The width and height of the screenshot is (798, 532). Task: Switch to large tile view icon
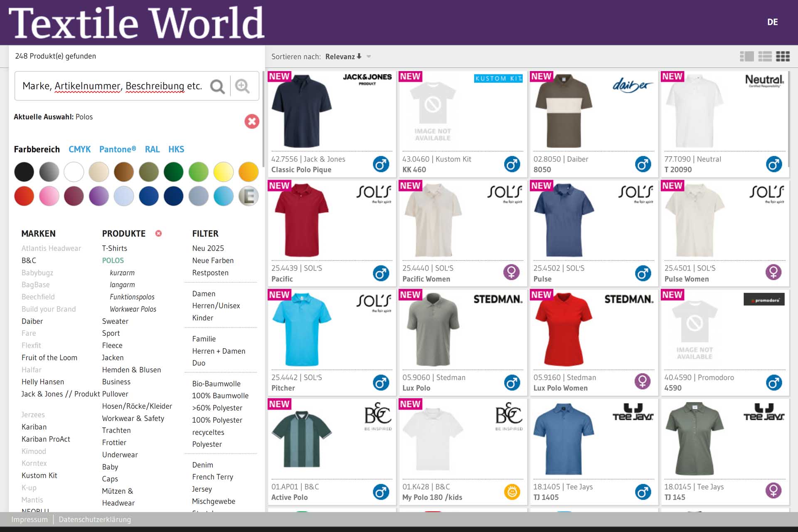[x=746, y=56]
